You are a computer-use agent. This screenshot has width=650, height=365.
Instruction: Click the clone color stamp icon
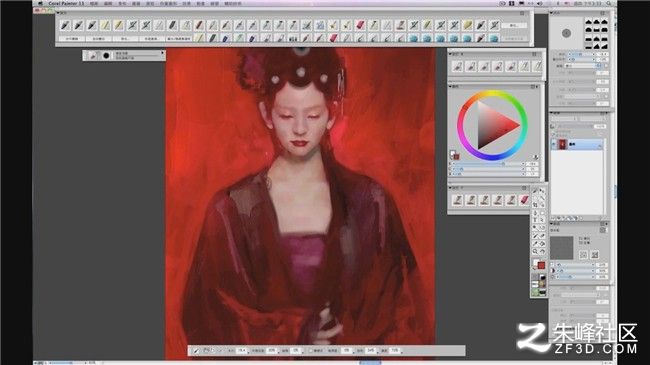[536, 158]
